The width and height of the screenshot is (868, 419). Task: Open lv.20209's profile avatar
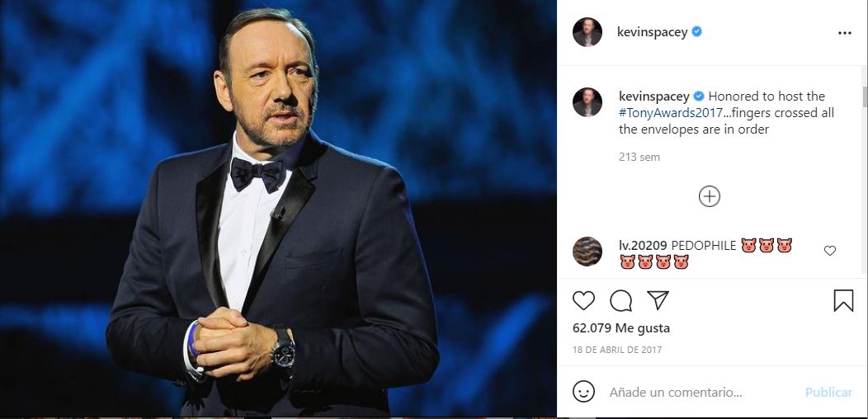(587, 251)
